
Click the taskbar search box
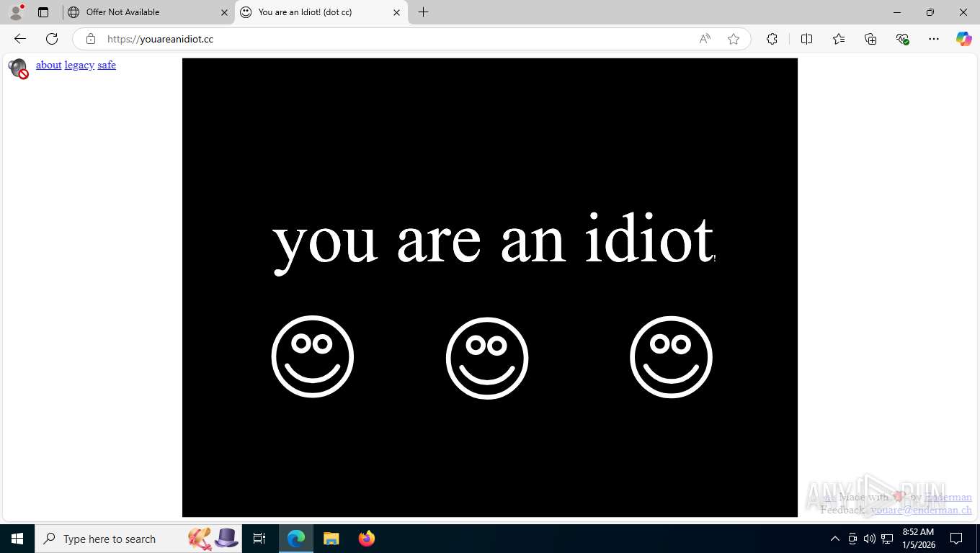click(138, 539)
